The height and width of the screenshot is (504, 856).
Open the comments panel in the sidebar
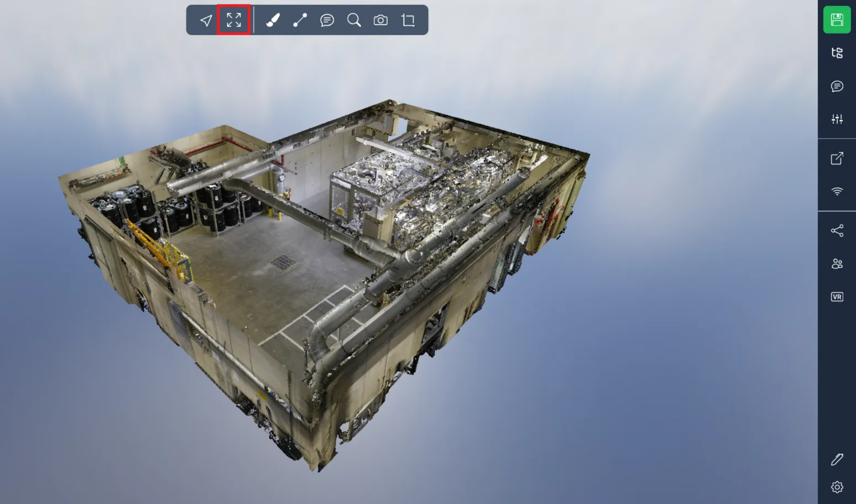837,86
